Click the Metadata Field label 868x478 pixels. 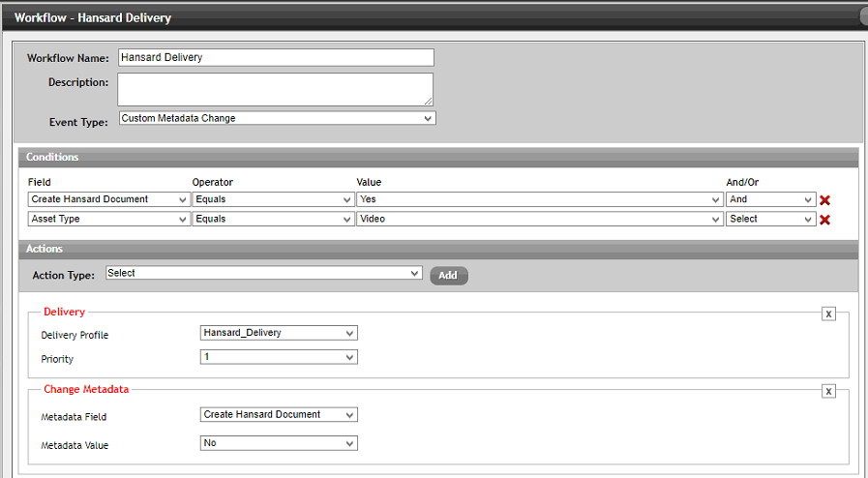(74, 417)
